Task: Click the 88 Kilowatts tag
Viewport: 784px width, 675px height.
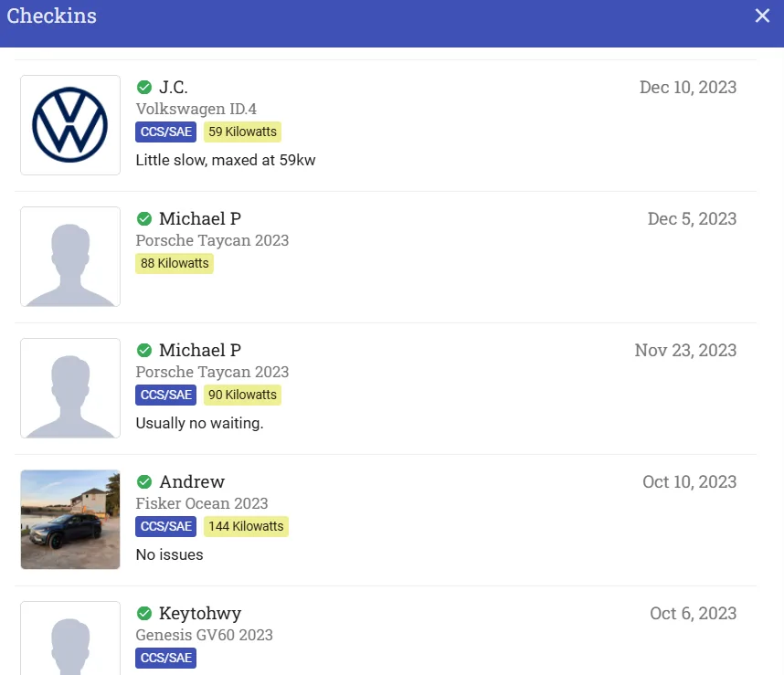Action: pyautogui.click(x=175, y=263)
